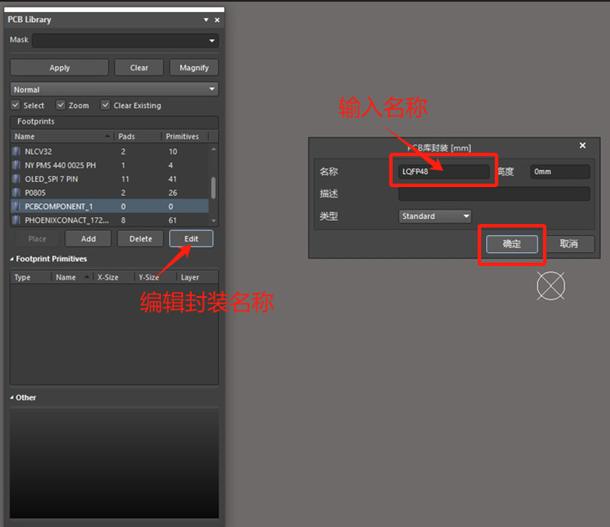Disable the Clear Existing checkbox

tap(105, 105)
